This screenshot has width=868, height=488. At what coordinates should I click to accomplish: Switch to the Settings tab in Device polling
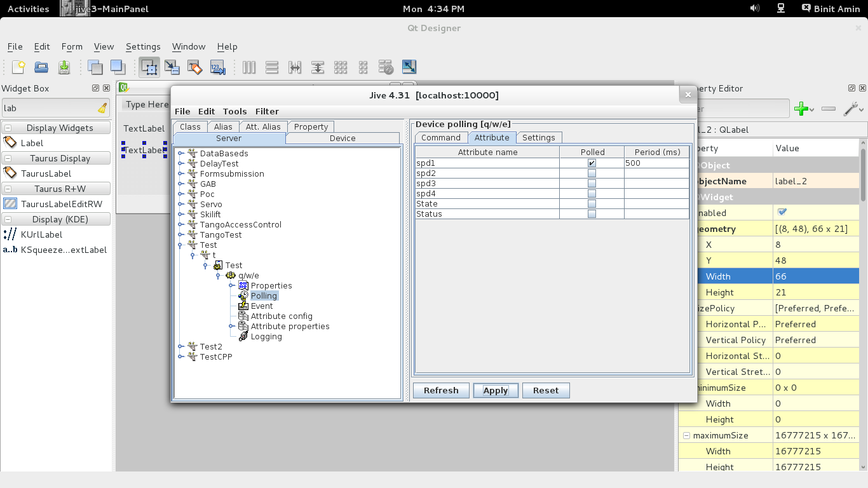(x=539, y=137)
